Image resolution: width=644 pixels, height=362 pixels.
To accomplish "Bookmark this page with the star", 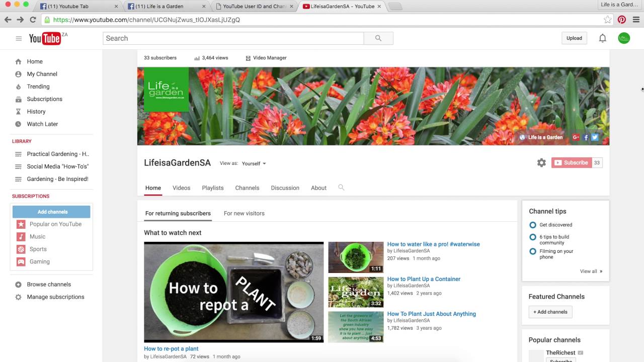I will click(607, 20).
